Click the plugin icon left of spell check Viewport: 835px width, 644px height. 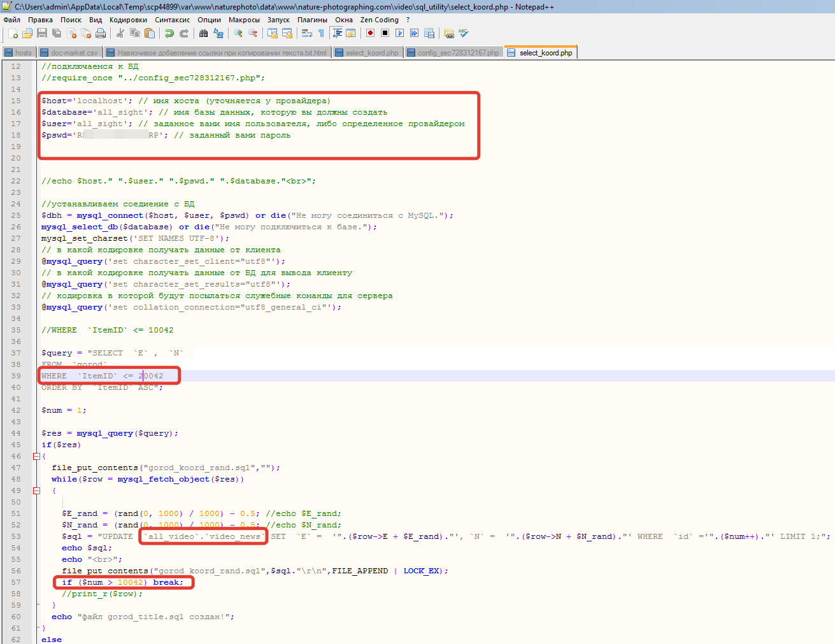click(x=449, y=33)
